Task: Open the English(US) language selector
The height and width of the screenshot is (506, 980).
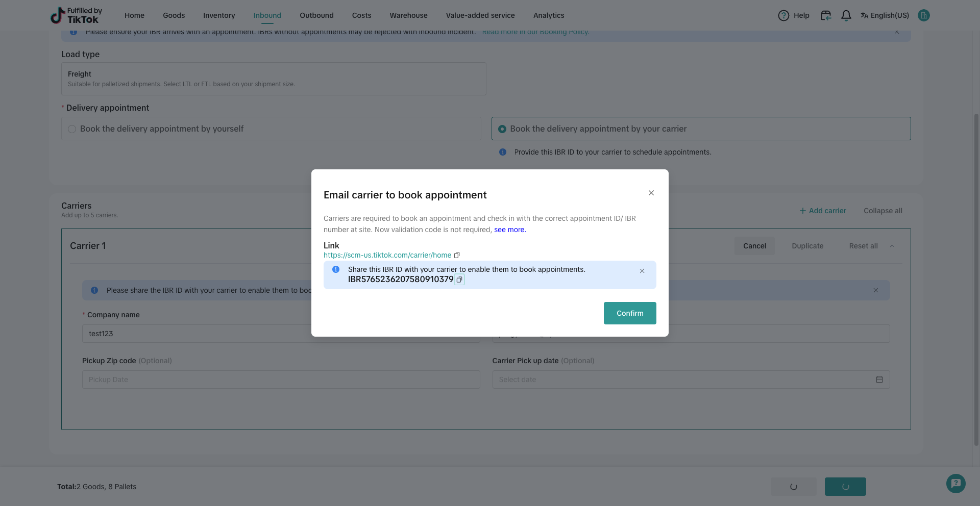Action: [x=885, y=15]
